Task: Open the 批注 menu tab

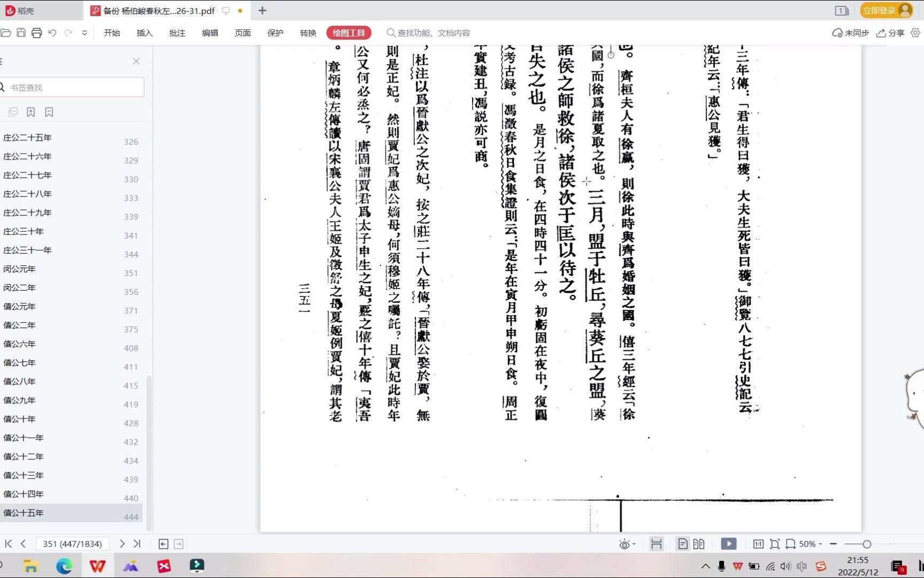Action: point(177,33)
